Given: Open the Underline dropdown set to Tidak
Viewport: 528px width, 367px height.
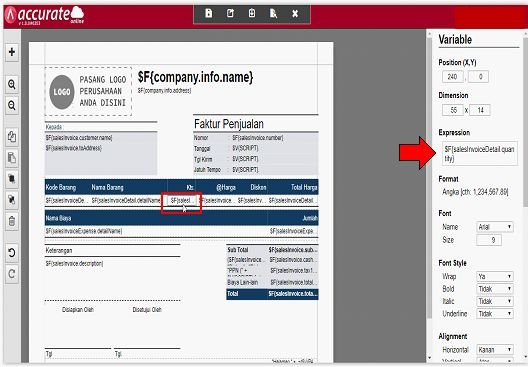Looking at the screenshot, I should tap(495, 314).
